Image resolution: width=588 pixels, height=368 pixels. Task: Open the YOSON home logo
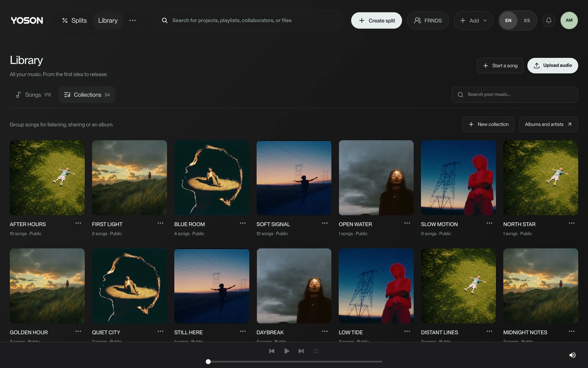(x=27, y=21)
